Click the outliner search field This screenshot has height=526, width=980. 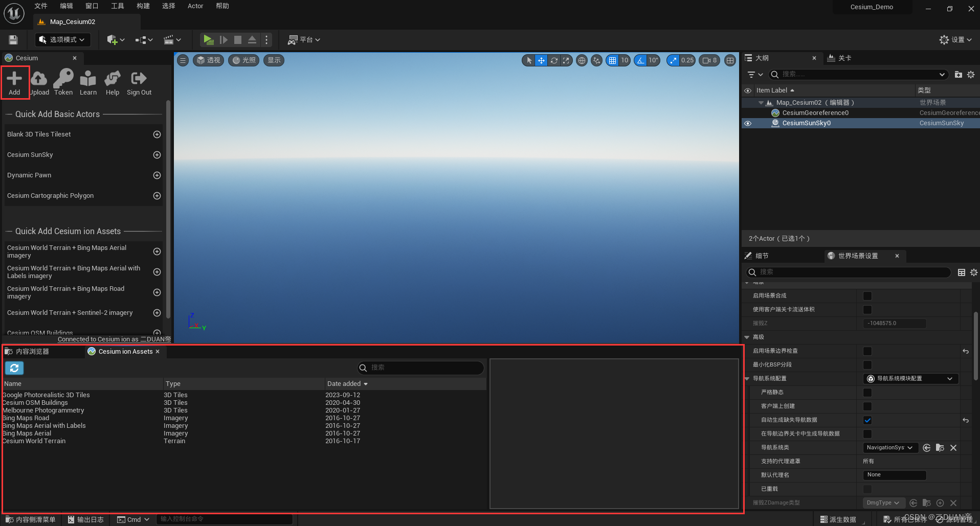(x=858, y=75)
